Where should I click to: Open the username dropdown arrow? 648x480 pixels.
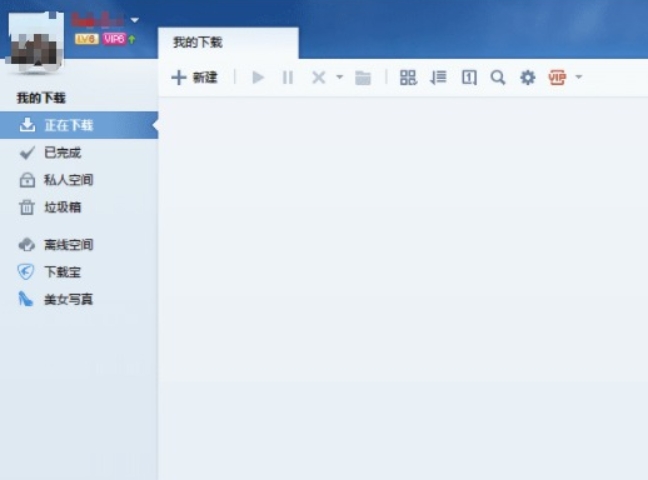tap(135, 20)
